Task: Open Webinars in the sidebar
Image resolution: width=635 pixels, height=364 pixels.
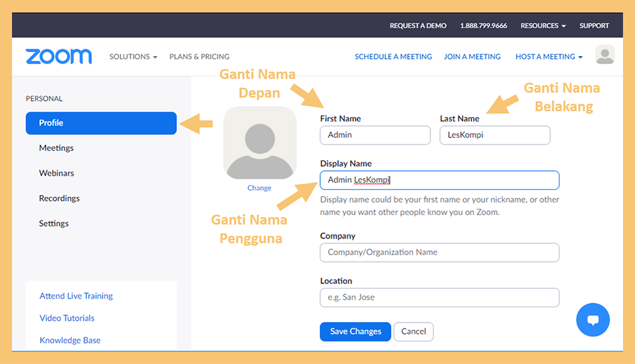Action: coord(56,173)
